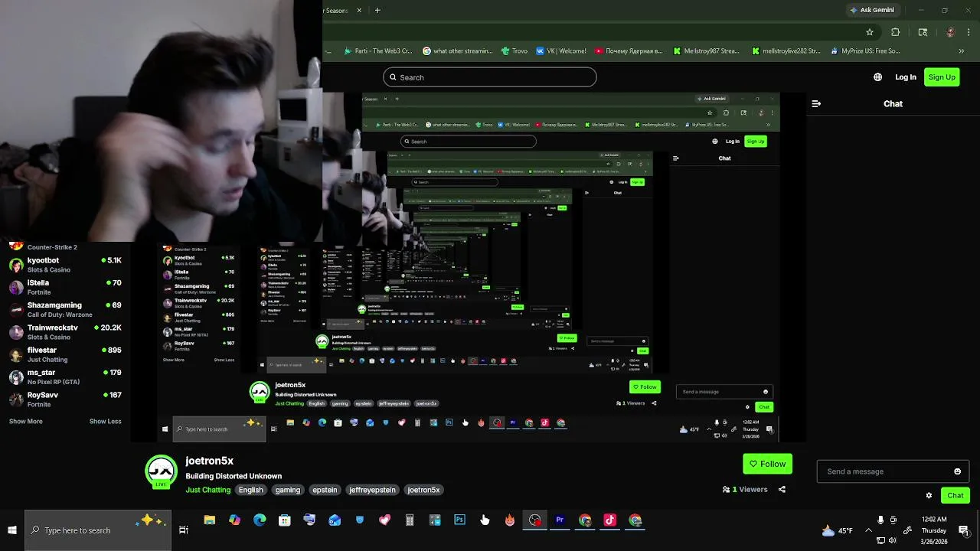980x551 pixels.
Task: Click the Windows taskbar search box
Action: pos(98,530)
